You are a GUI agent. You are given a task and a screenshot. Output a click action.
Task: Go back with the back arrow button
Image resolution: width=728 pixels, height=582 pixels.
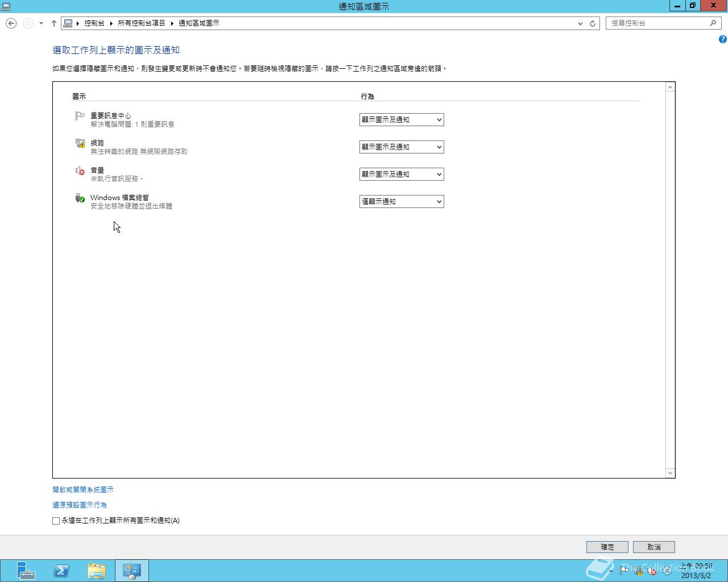11,23
